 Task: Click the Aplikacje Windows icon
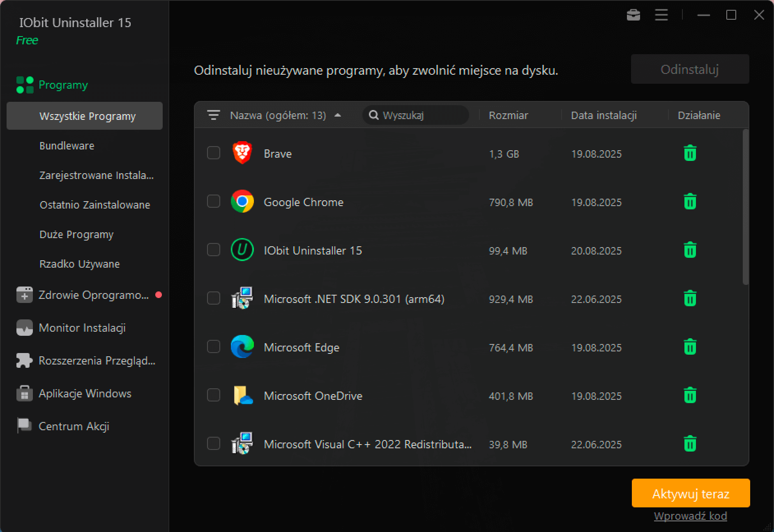coord(24,393)
